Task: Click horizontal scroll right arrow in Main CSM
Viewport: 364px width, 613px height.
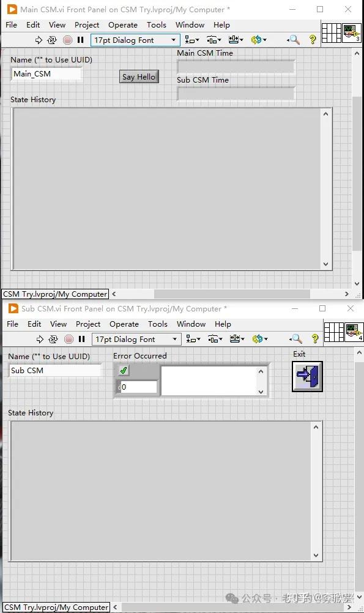Action: 347,294
